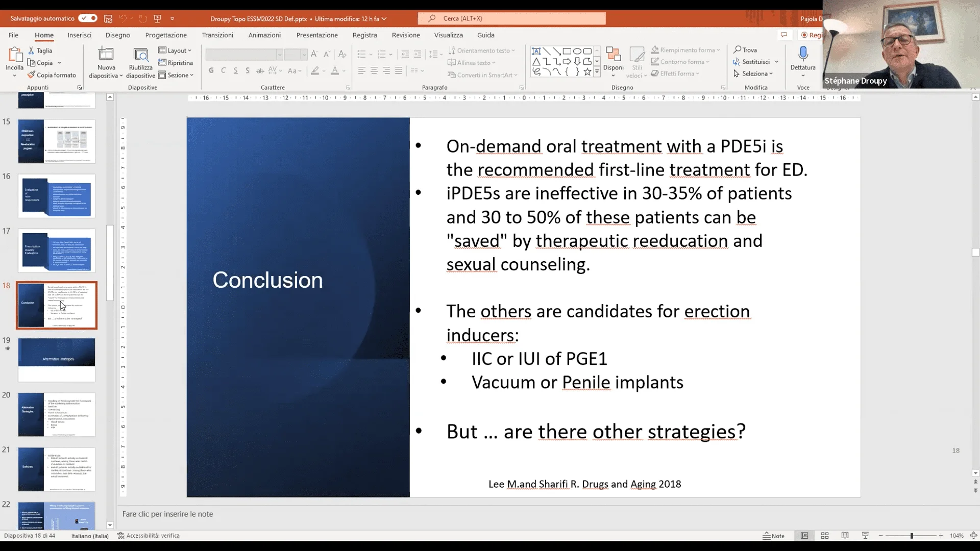Switch to Reading view icon
980x551 pixels.
[845, 536]
